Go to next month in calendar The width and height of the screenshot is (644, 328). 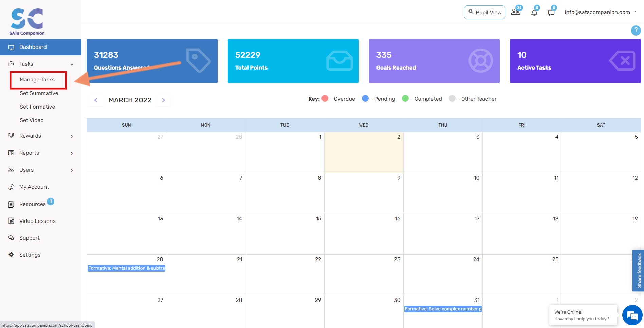(163, 100)
